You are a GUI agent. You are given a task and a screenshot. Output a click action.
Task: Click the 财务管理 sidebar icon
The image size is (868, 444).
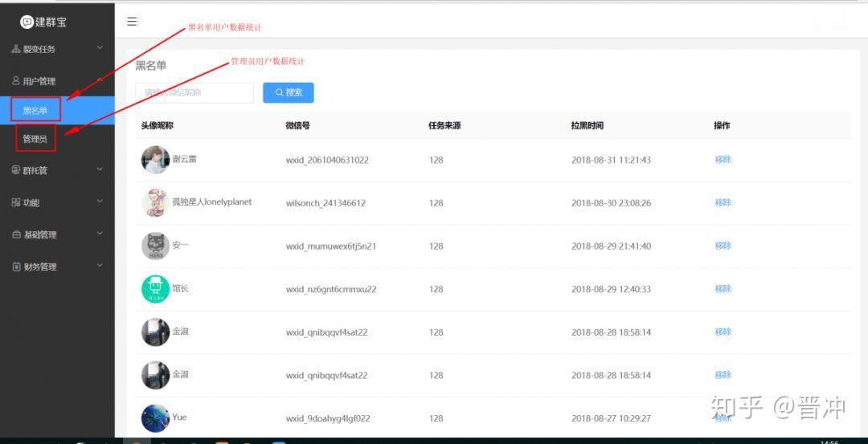pos(16,267)
